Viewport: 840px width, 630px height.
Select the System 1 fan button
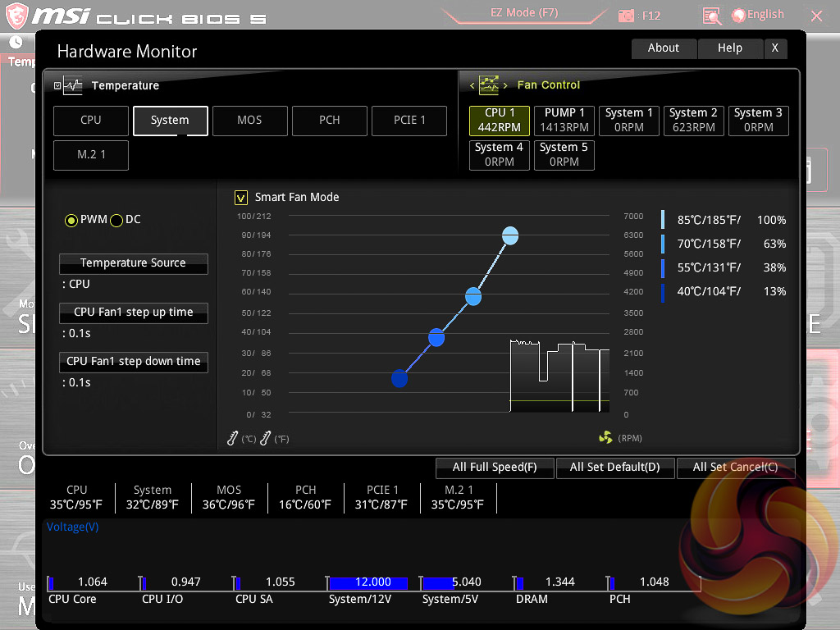[x=629, y=121]
